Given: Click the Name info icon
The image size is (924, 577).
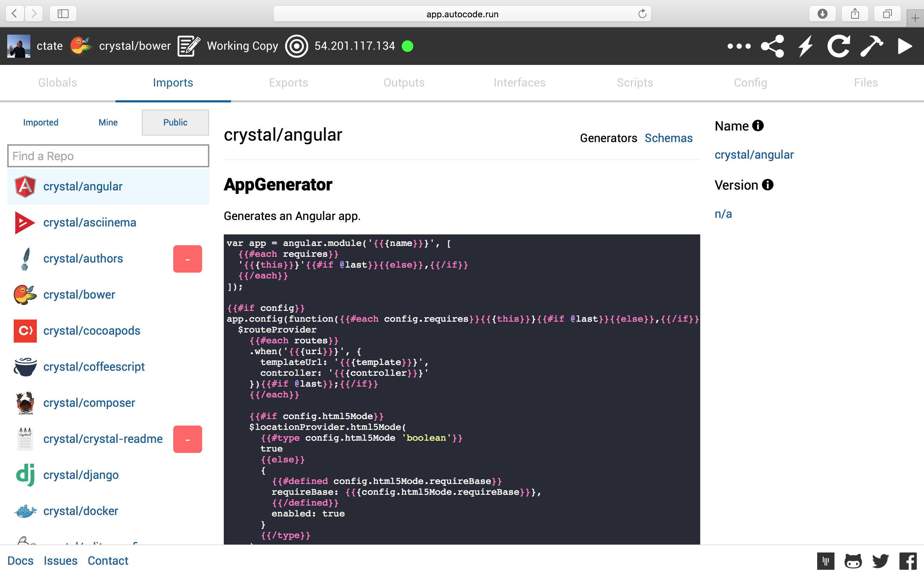Looking at the screenshot, I should [x=758, y=125].
